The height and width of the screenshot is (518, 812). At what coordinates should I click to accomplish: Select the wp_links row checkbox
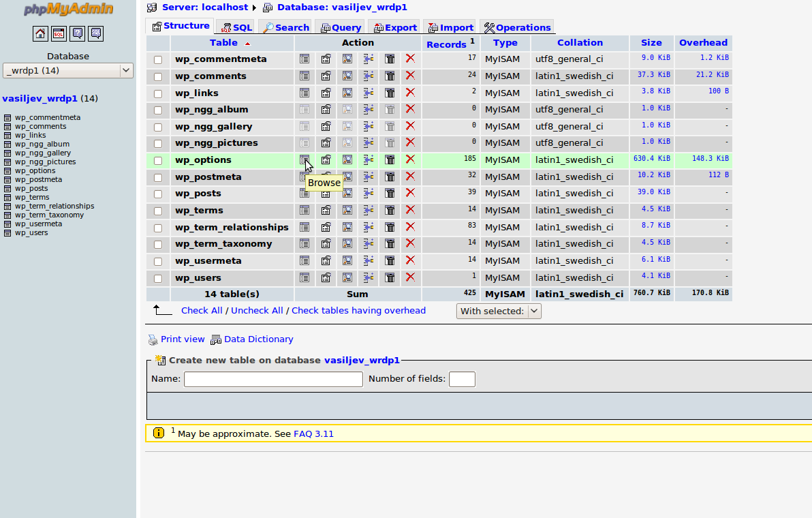[158, 94]
